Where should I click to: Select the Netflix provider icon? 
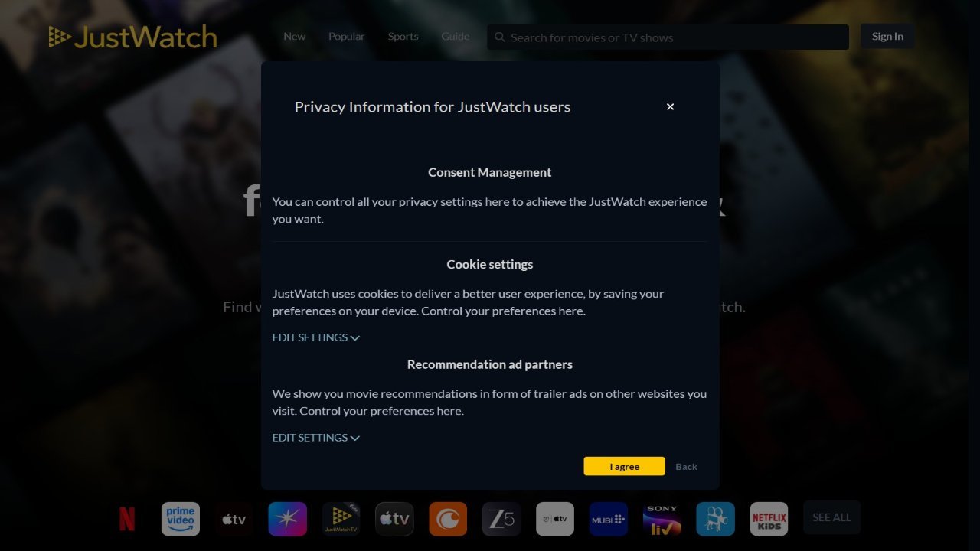point(127,519)
